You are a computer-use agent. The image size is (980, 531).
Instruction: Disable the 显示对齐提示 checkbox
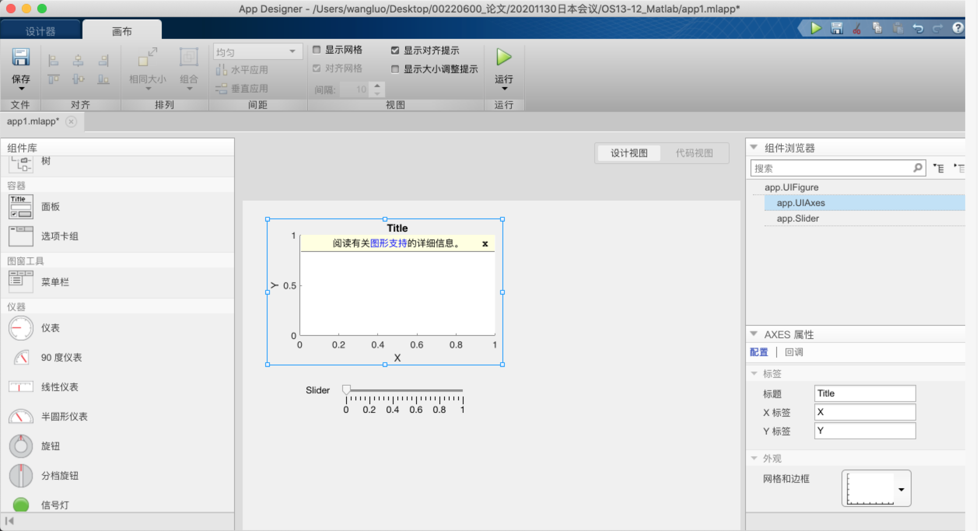(395, 50)
